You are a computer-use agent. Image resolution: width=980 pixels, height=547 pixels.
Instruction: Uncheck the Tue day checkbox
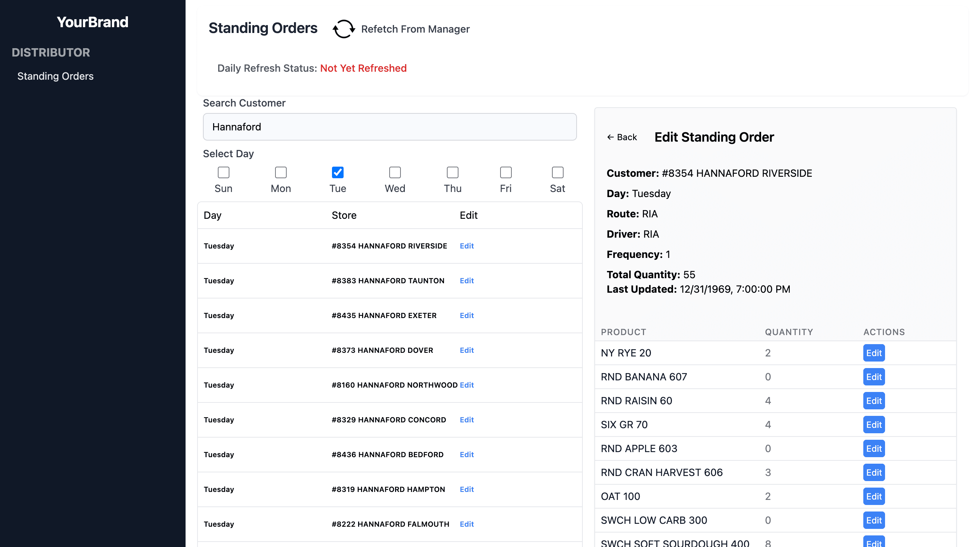tap(337, 172)
